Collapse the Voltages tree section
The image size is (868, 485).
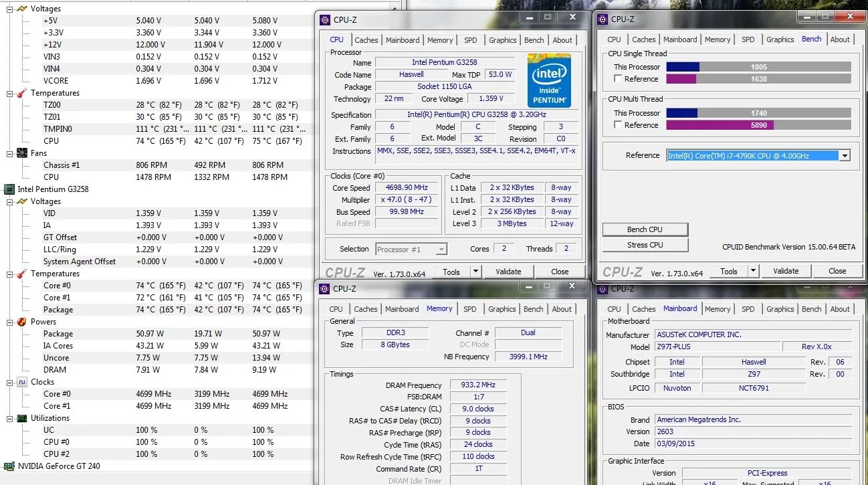[x=10, y=8]
